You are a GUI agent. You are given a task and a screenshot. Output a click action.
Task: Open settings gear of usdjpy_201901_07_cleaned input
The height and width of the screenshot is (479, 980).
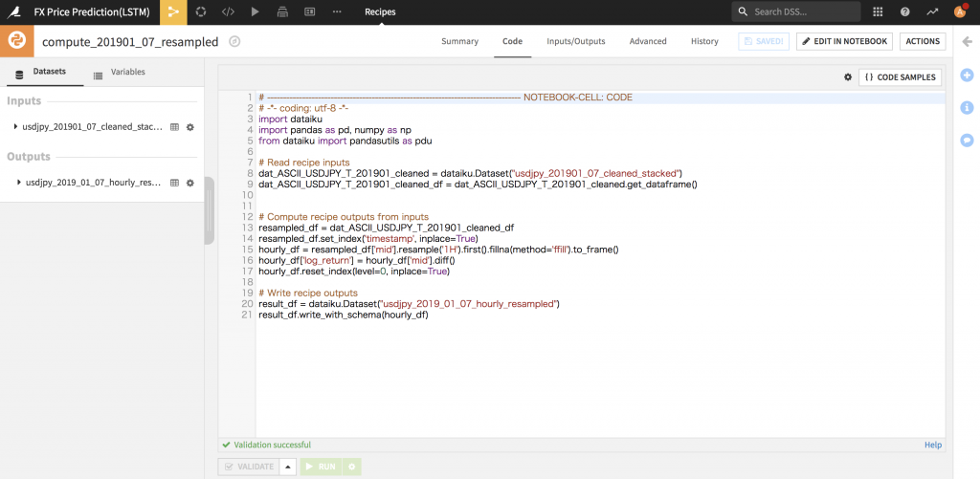[x=190, y=127]
